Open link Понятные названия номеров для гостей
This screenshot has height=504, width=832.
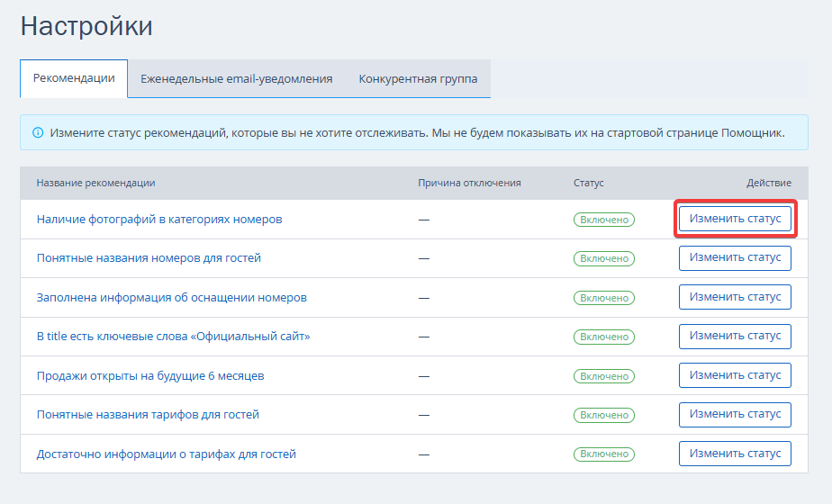(149, 257)
